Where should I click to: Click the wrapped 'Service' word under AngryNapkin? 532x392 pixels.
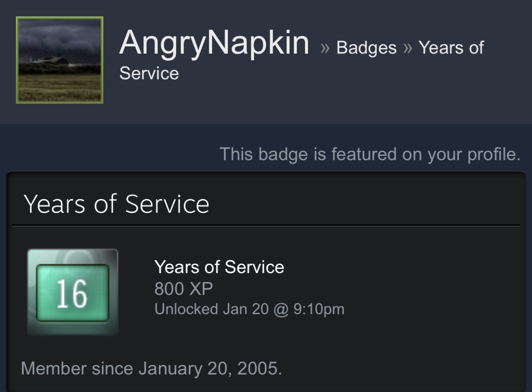(149, 74)
